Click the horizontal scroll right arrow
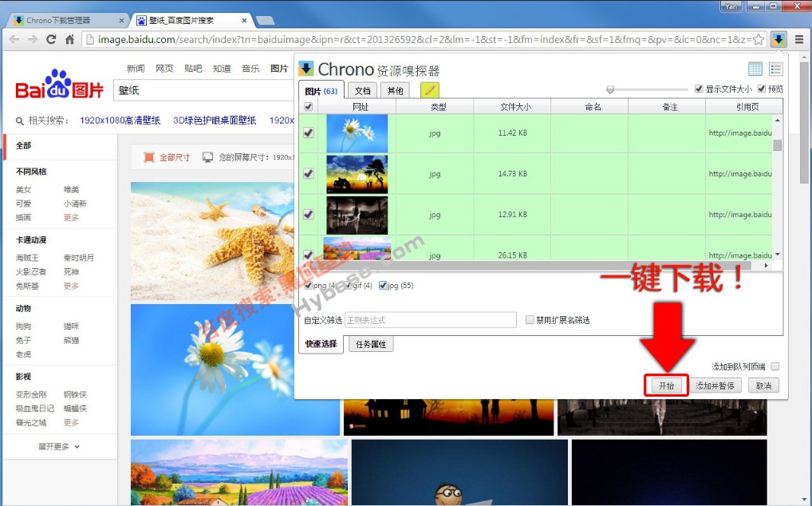 point(767,265)
